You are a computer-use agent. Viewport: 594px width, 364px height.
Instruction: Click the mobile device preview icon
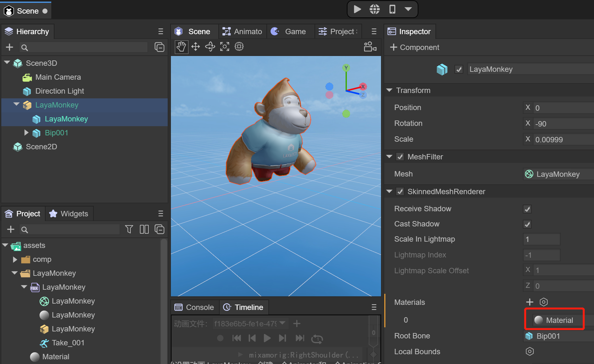point(392,9)
